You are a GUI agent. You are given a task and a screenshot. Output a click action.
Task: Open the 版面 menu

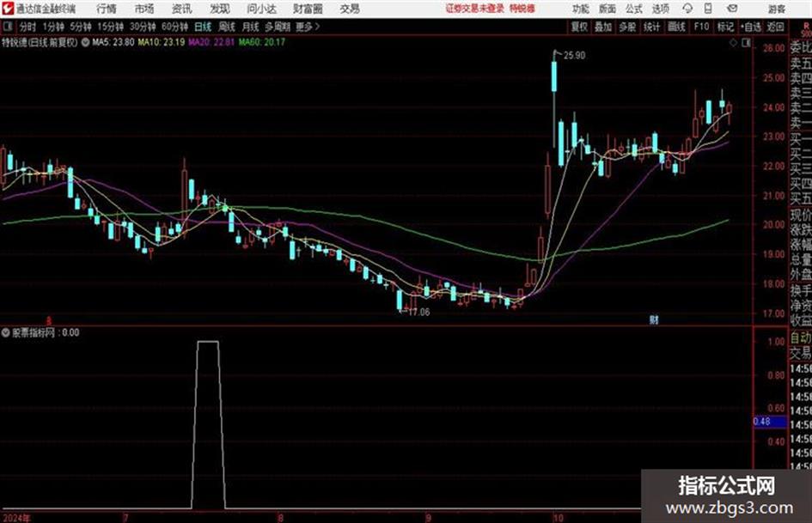click(607, 9)
